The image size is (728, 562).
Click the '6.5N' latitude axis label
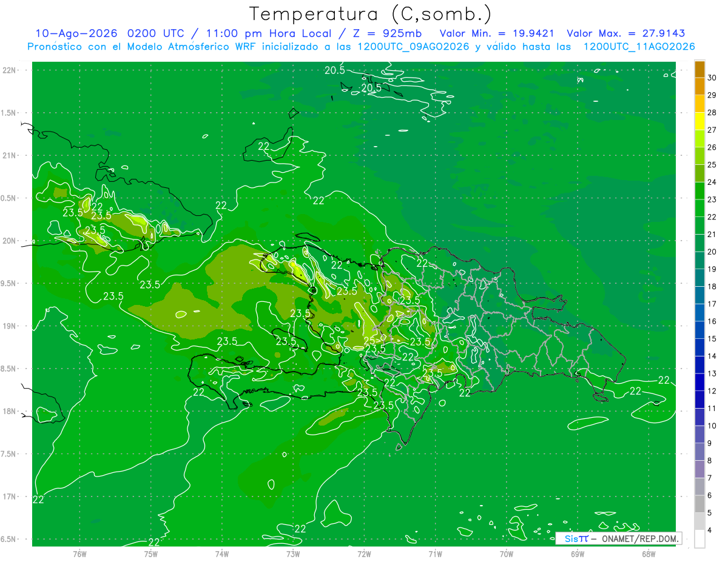pyautogui.click(x=9, y=540)
